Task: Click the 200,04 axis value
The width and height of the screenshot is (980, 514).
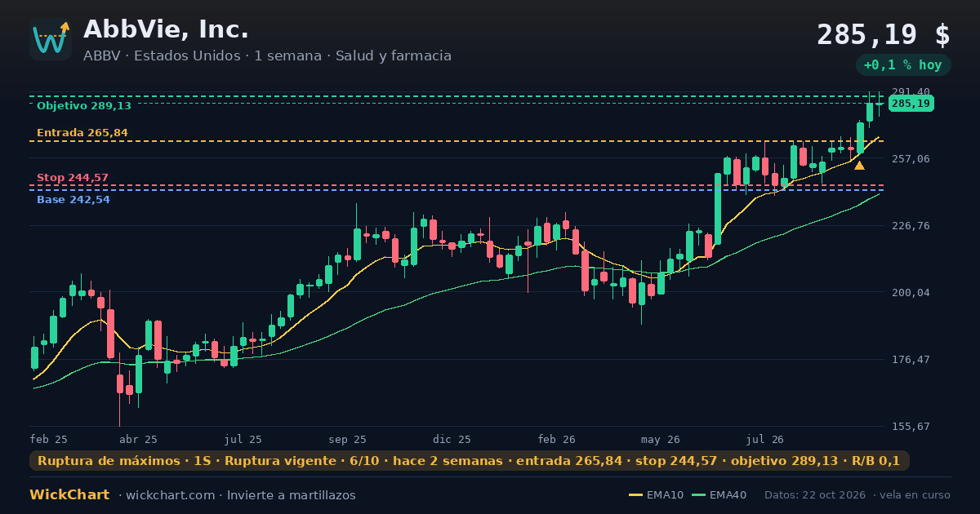Action: pos(910,292)
